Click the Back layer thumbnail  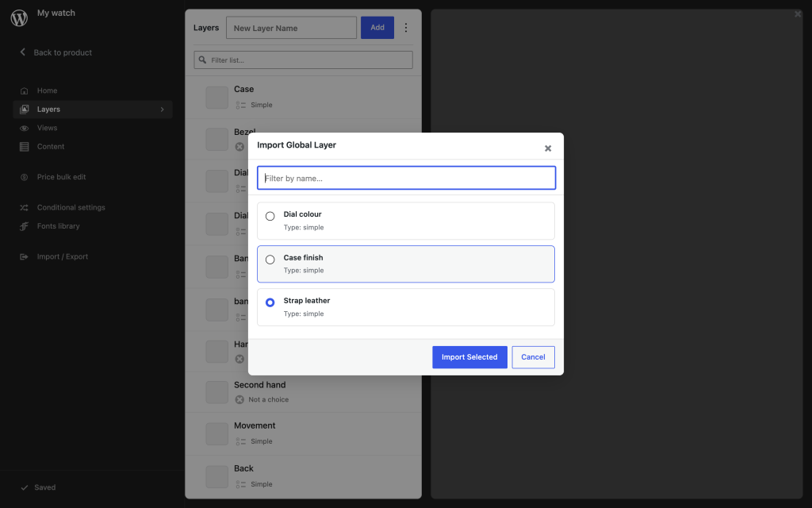(217, 476)
